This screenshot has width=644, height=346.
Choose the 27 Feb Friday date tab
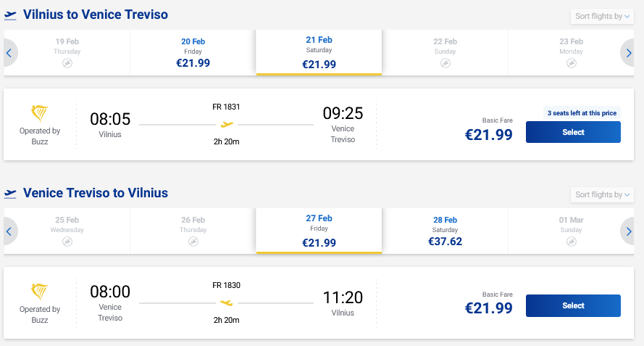point(319,231)
